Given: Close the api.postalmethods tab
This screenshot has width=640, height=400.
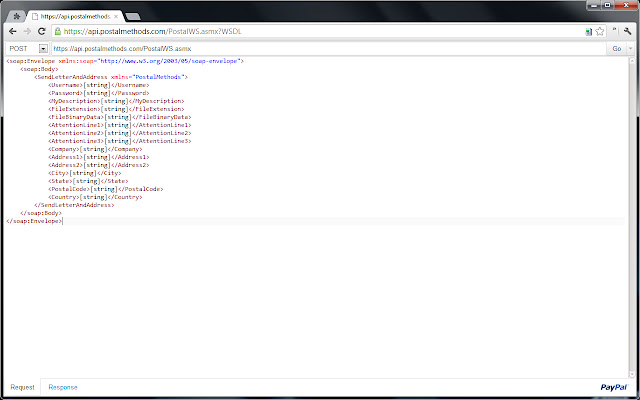Looking at the screenshot, I should (115, 17).
